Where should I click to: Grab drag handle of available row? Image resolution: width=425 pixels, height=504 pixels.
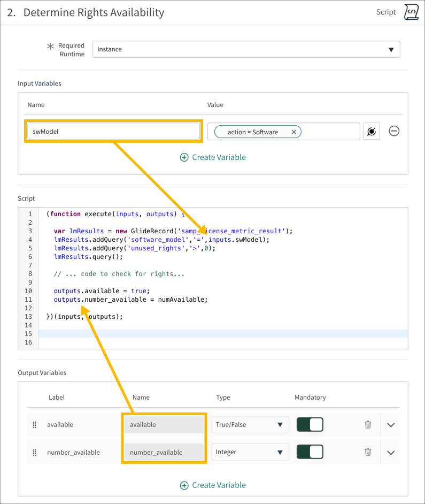click(x=35, y=425)
